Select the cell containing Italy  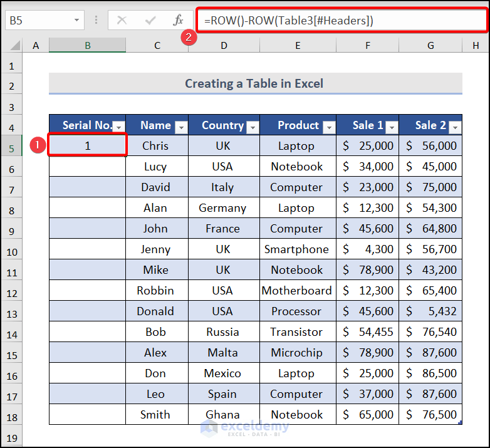pos(224,187)
